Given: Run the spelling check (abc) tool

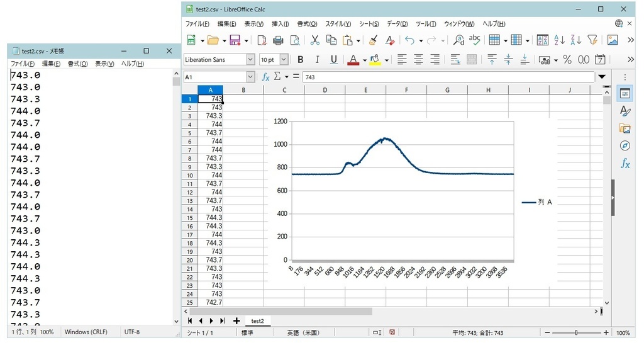Looking at the screenshot, I should click(x=475, y=40).
